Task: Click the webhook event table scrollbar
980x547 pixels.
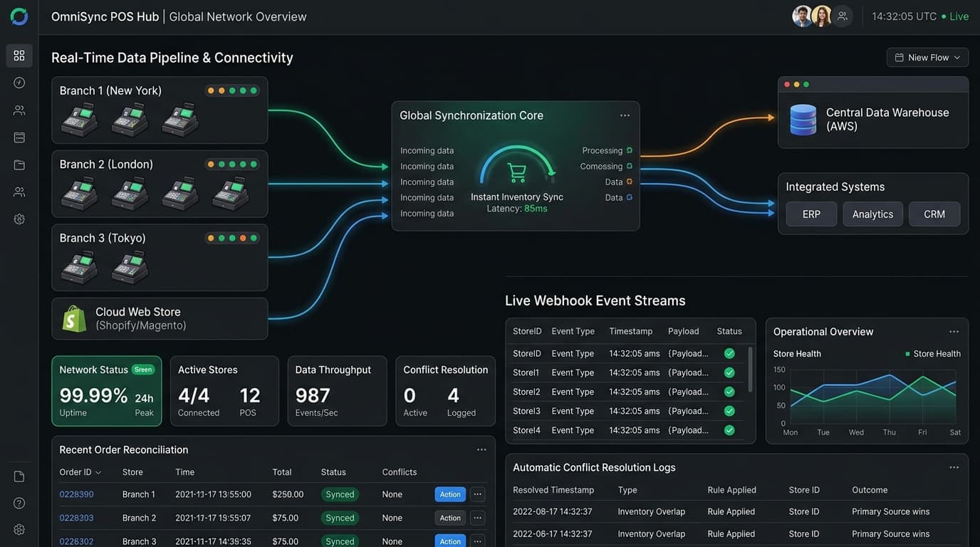Action: [750, 370]
